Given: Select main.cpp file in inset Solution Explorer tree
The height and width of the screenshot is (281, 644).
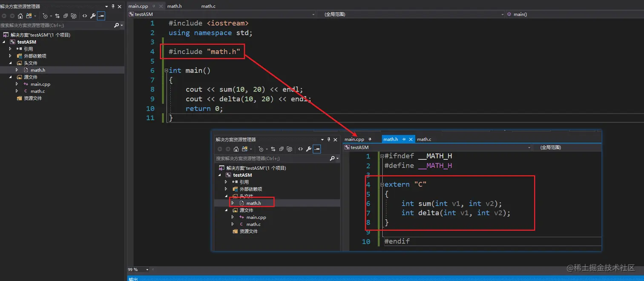Looking at the screenshot, I should pyautogui.click(x=256, y=217).
